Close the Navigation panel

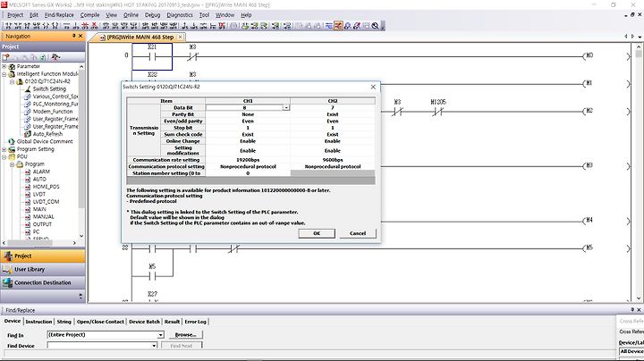point(80,36)
